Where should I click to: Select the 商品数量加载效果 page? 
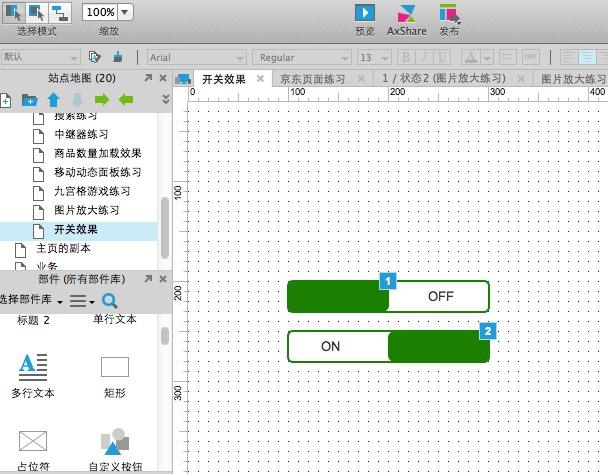pos(79,154)
